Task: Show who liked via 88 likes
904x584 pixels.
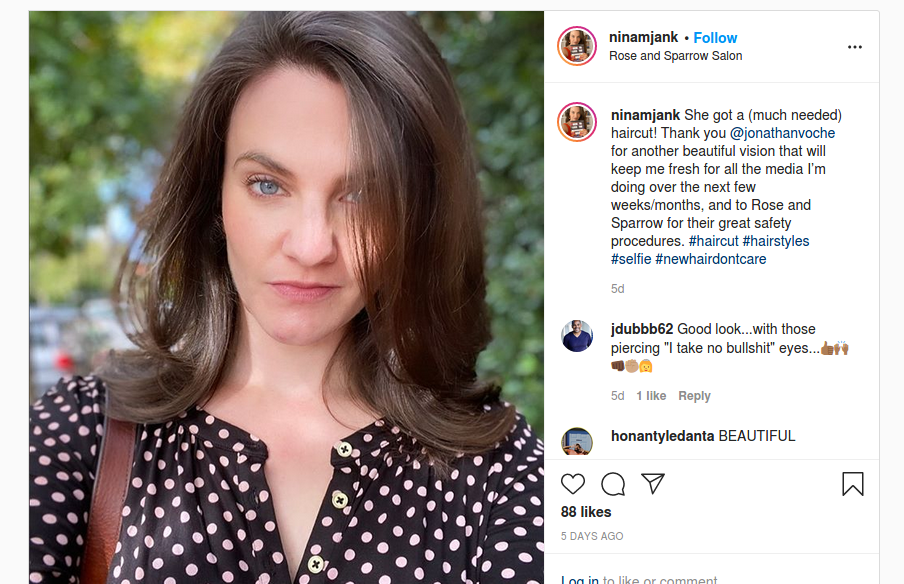Action: pos(586,512)
